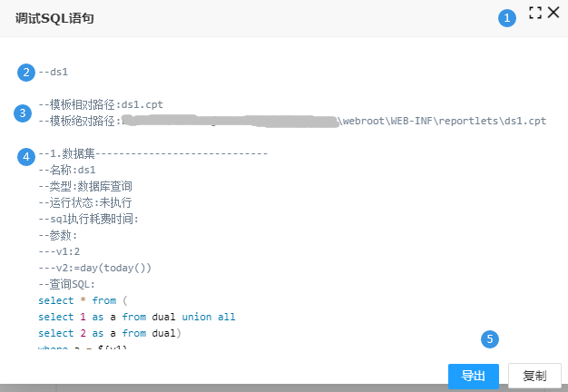Click the --ds1 comment line
The image size is (568, 392).
click(x=54, y=72)
